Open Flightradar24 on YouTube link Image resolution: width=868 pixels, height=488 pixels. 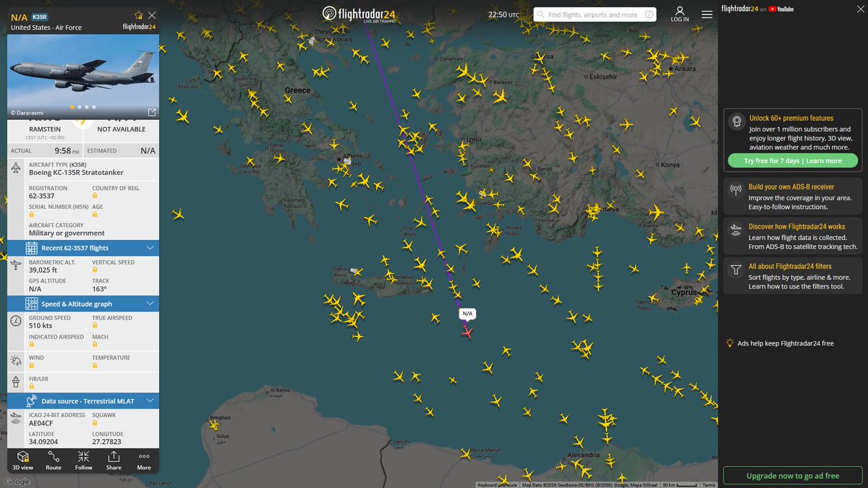coord(757,9)
